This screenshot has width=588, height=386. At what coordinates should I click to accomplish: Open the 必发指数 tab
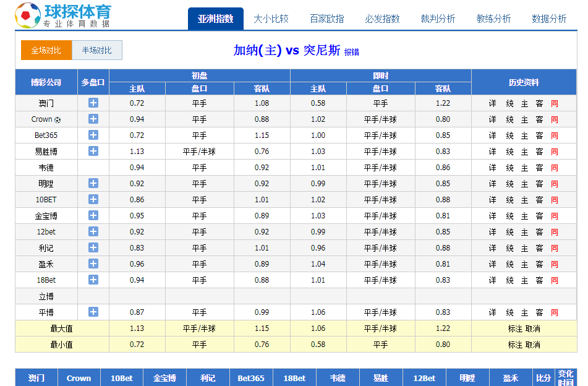point(382,19)
